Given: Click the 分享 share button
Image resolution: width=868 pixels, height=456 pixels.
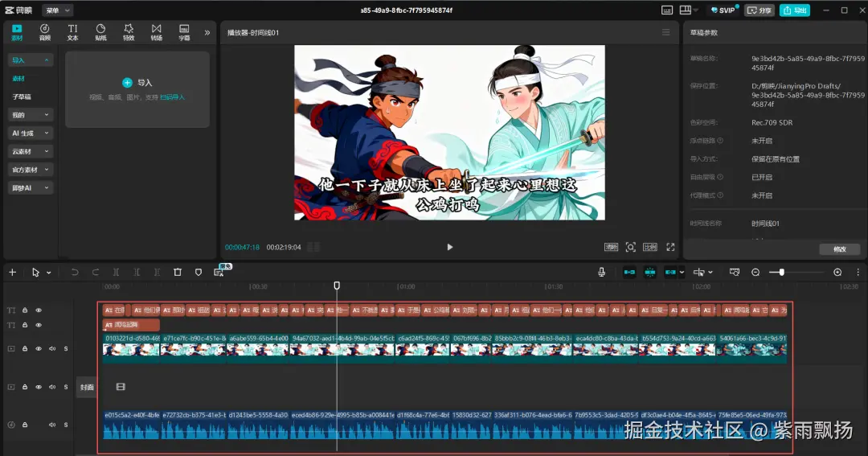Looking at the screenshot, I should (759, 10).
